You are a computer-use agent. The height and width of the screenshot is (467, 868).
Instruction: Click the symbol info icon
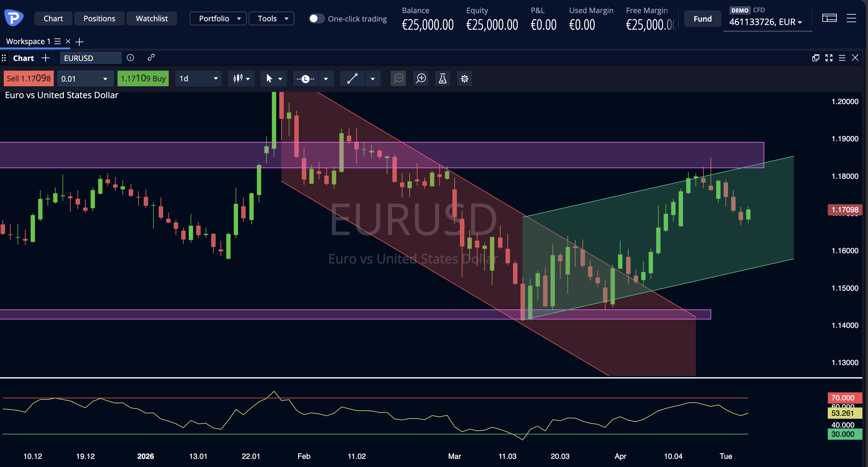tap(130, 58)
